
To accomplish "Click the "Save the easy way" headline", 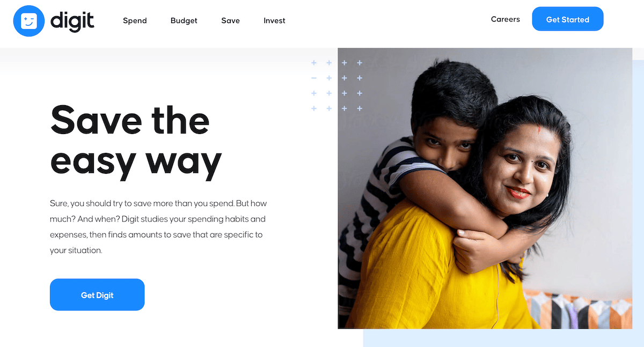I will point(136,141).
